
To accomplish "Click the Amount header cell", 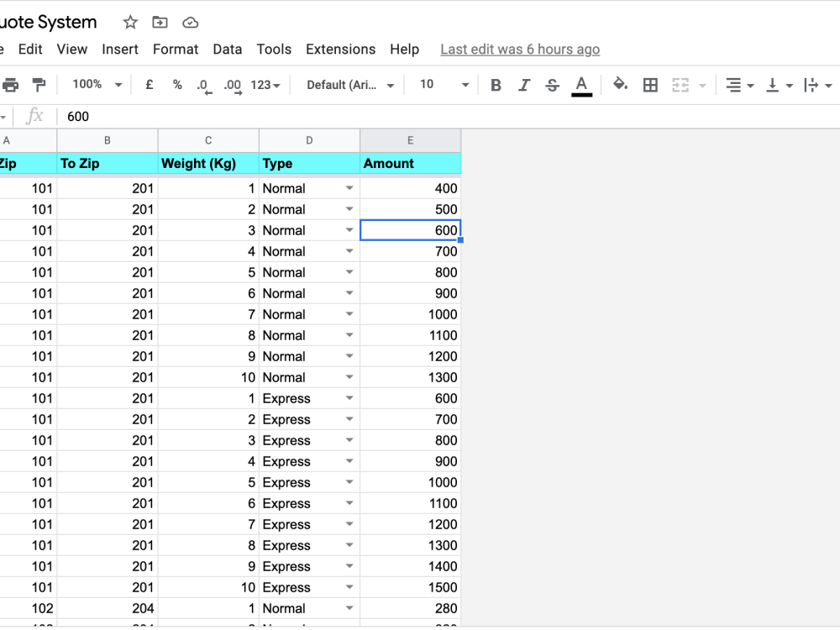I will 411,164.
